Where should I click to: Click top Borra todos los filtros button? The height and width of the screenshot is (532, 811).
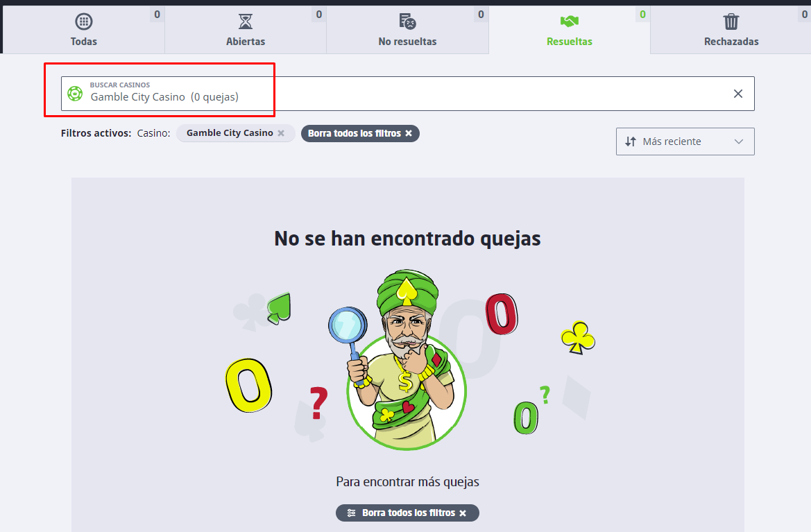(x=360, y=133)
